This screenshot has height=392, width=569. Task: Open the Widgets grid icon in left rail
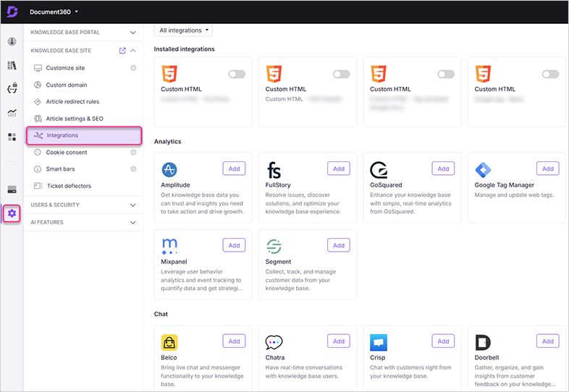pos(12,137)
